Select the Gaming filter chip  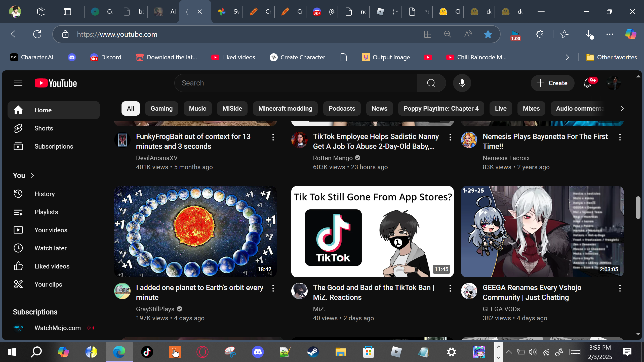click(162, 109)
